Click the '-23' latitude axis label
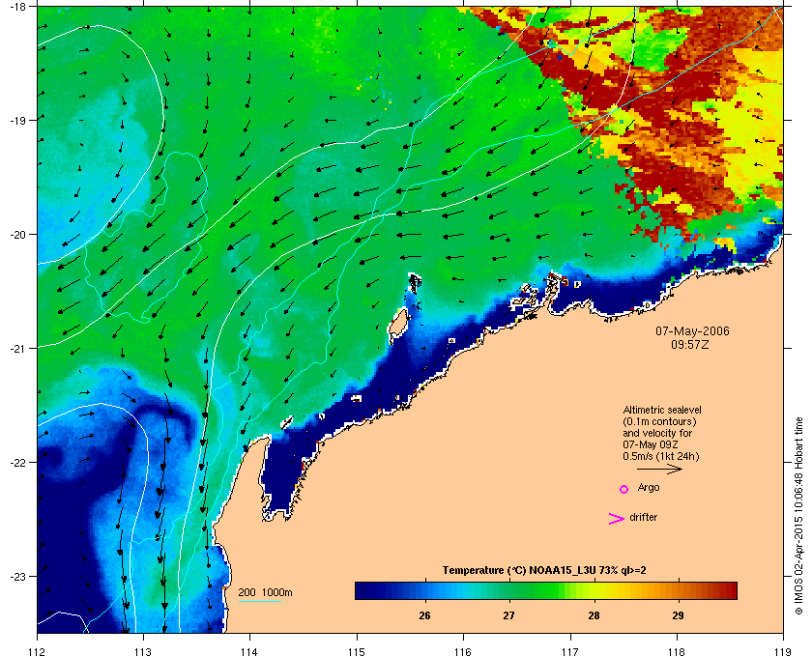Screen dimensions: 812x657 point(17,576)
